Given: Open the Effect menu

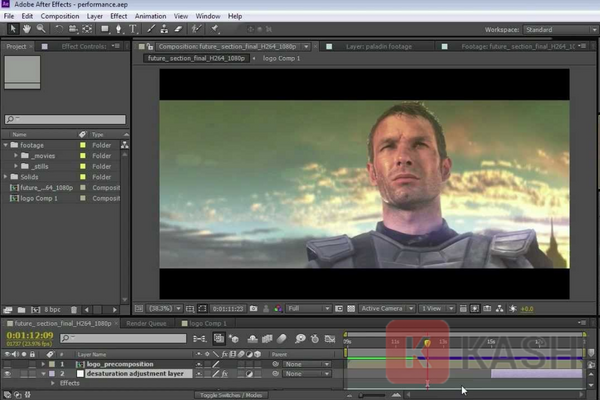Looking at the screenshot, I should (119, 16).
